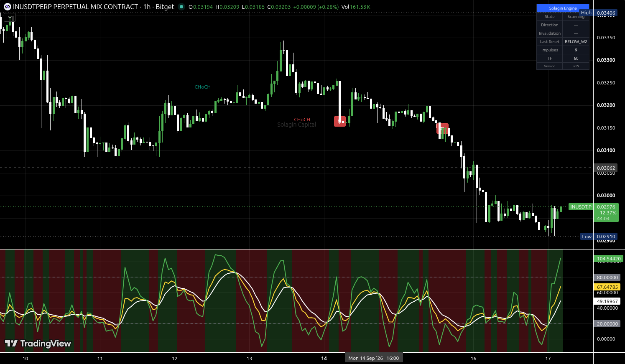Click the Direction cell in Solagin table
Viewport: 625px width, 364px height.
click(x=550, y=25)
